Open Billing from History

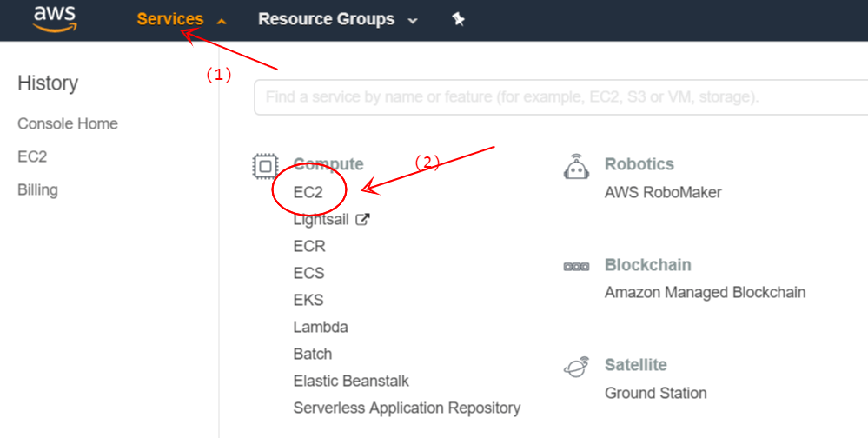coord(37,190)
